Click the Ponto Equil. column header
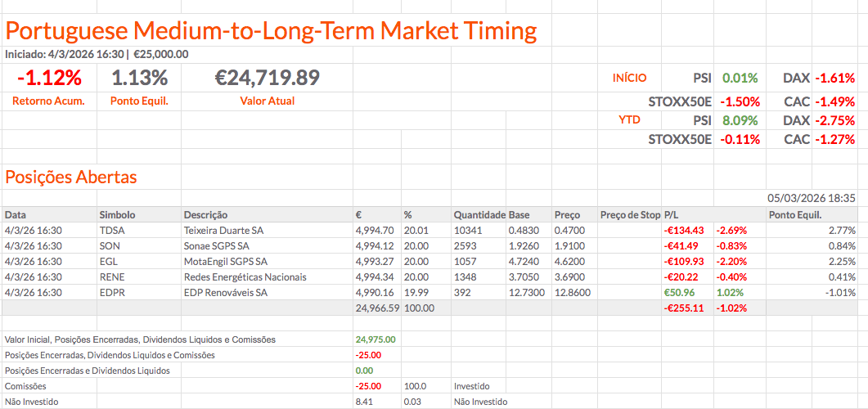 click(794, 215)
